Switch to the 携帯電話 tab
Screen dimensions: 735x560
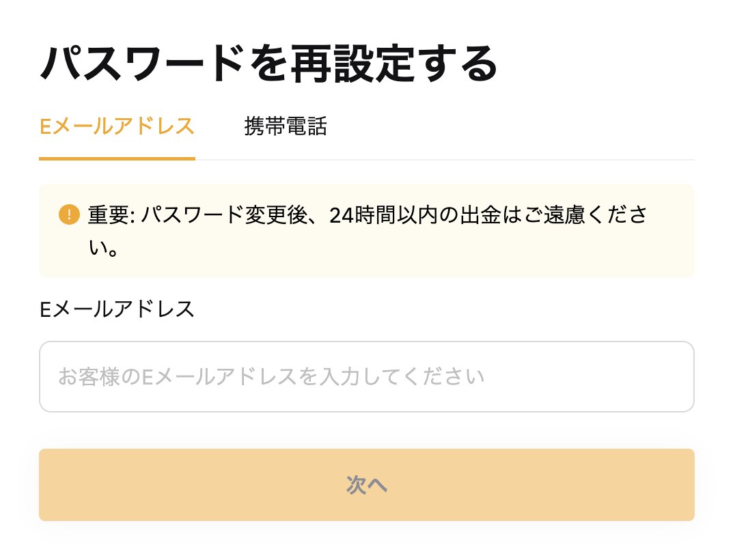(x=286, y=126)
